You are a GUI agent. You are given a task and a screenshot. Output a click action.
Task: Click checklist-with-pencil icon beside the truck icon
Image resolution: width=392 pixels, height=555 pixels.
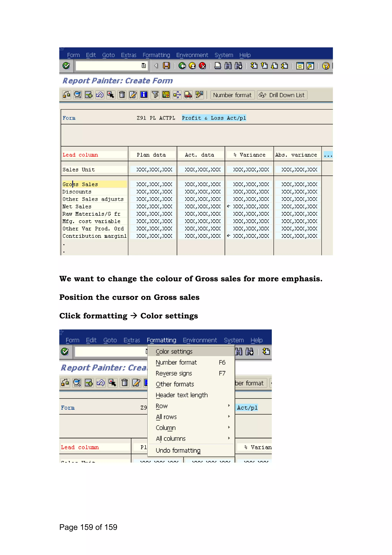[x=199, y=95]
